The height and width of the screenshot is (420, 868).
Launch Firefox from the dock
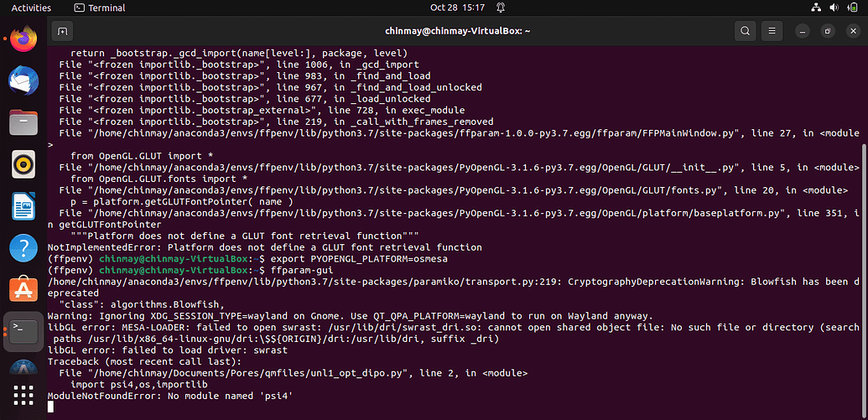pos(23,39)
